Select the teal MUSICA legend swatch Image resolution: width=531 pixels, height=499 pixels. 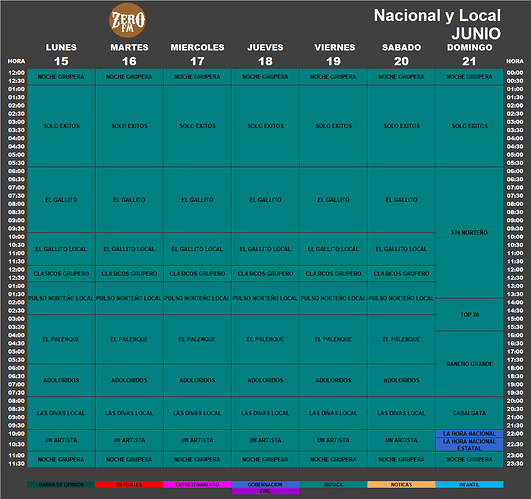point(333,484)
